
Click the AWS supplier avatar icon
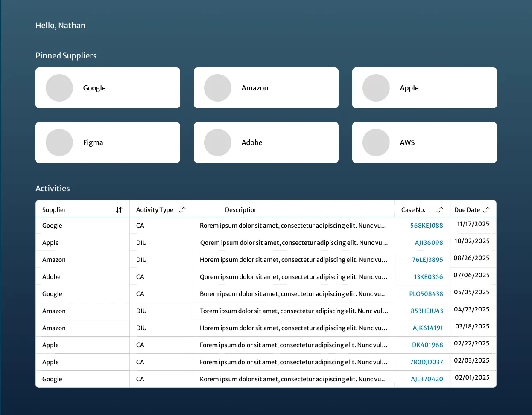click(376, 142)
